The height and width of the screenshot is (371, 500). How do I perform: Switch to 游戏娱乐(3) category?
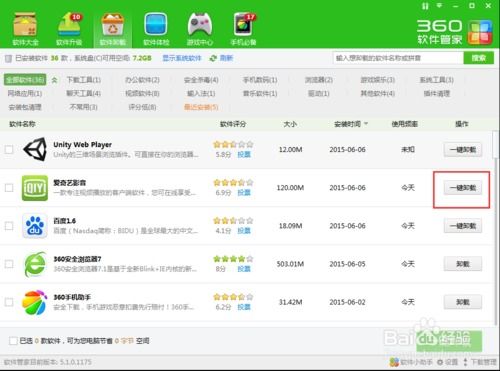tap(378, 80)
